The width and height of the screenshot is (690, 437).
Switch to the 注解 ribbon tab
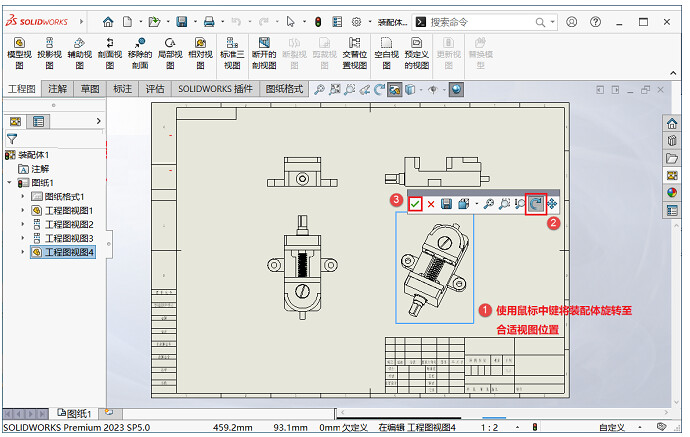tap(58, 89)
